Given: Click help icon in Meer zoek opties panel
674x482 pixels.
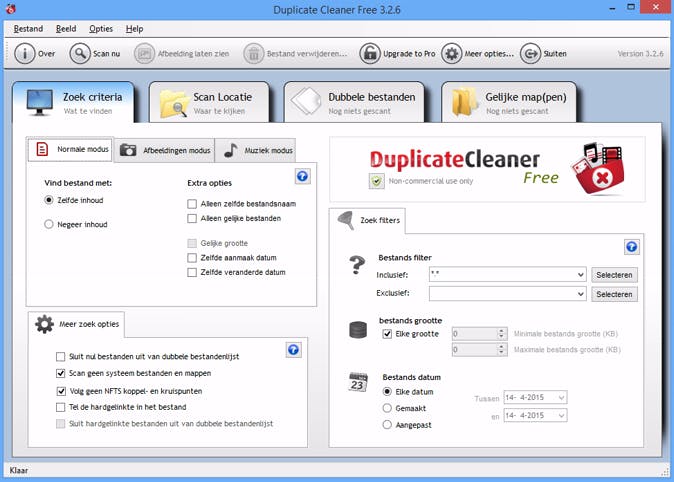Looking at the screenshot, I should [x=294, y=350].
